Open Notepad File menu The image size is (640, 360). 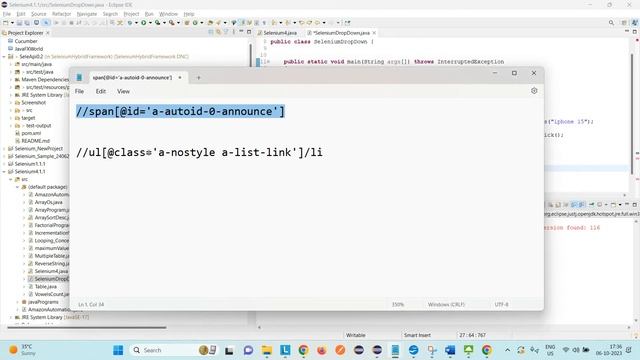point(80,91)
